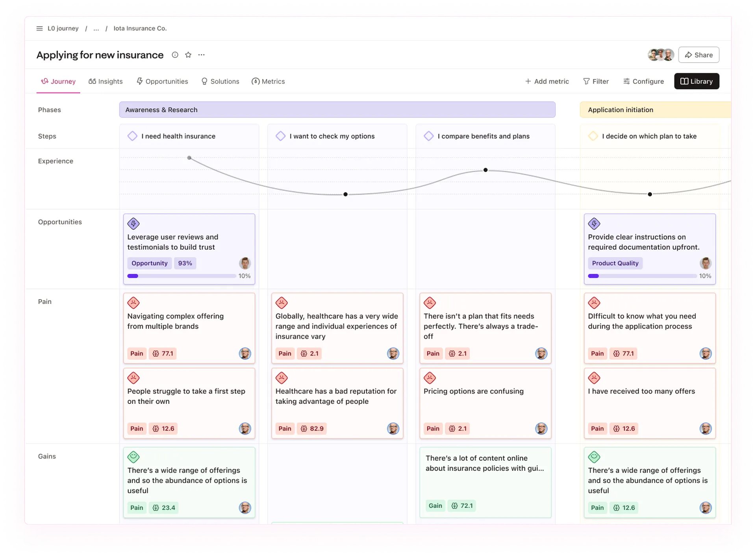
Task: Star the Applying for new insurance journey
Action: pos(188,55)
